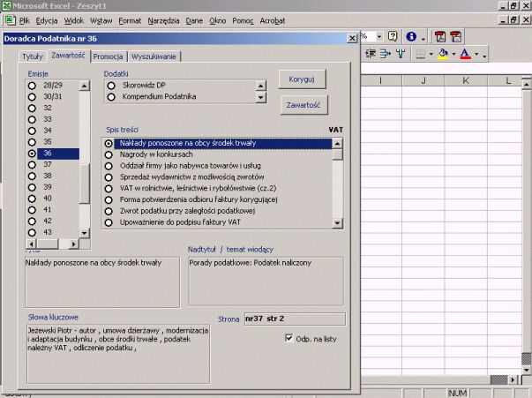Click the Font Color letter A icon
Viewport: 532px width, 398px height.
click(465, 55)
